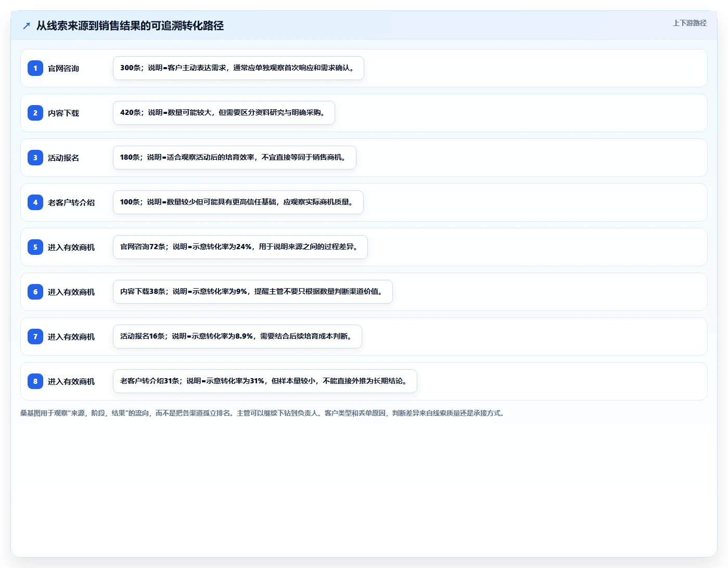Select the number 4 badge for 老客户转介绍
The image size is (728, 568).
click(x=35, y=202)
